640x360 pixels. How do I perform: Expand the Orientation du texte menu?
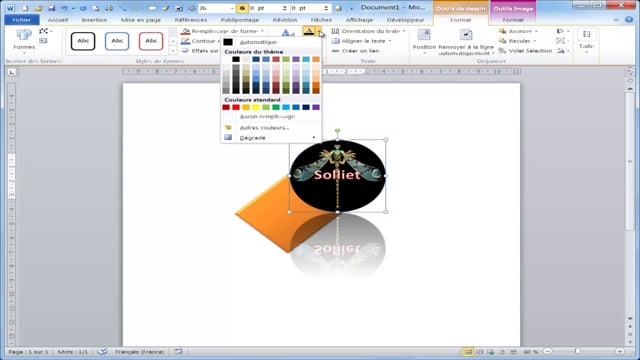point(404,31)
